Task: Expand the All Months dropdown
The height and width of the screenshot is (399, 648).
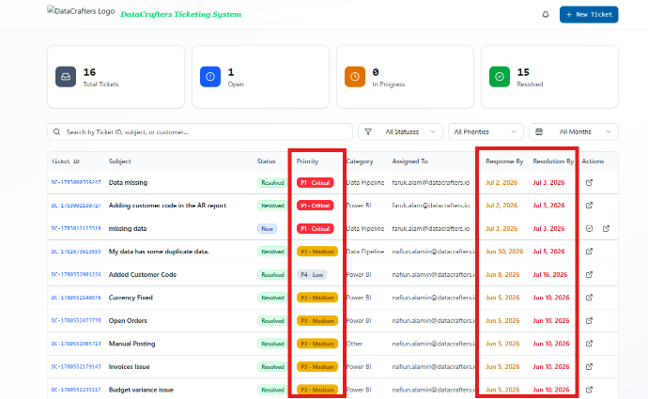Action: pos(574,132)
